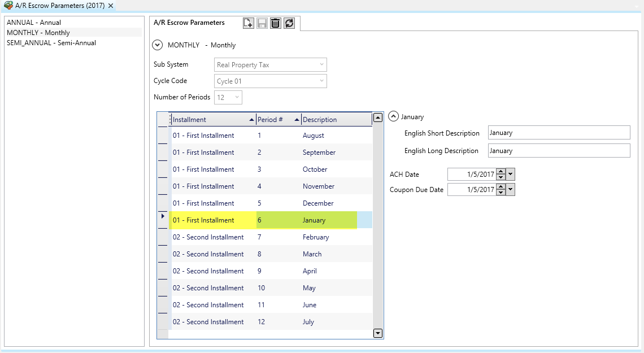Open the ACH Date calendar dropdown
This screenshot has width=644, height=353.
click(x=511, y=175)
